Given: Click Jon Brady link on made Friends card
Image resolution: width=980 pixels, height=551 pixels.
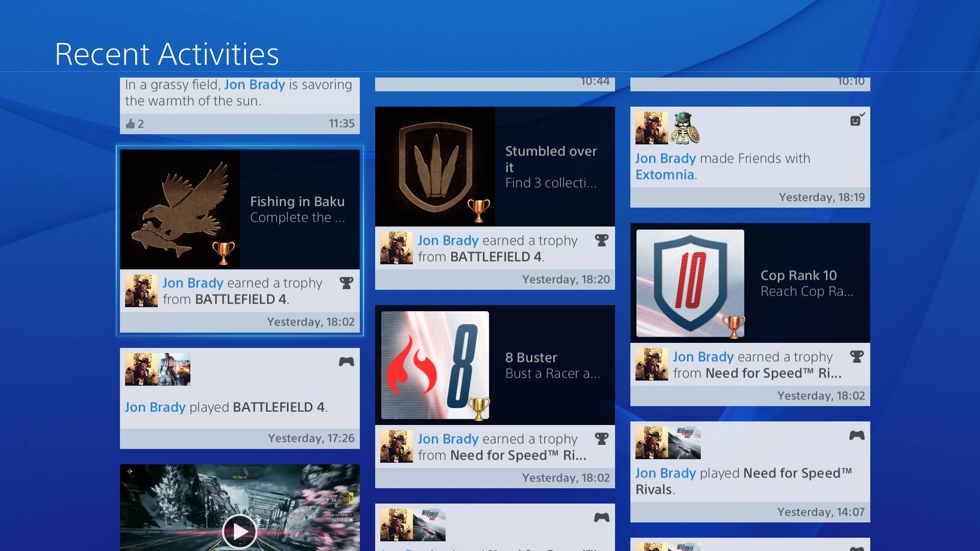Looking at the screenshot, I should [666, 159].
